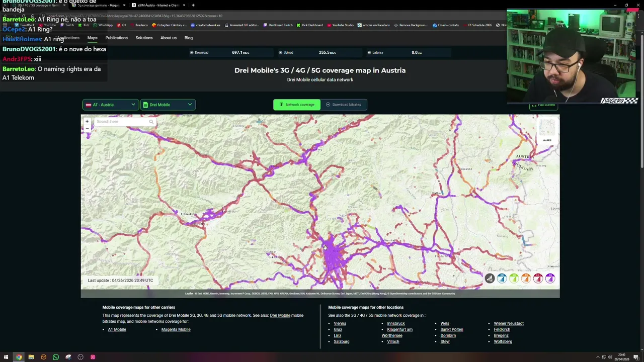Open the Windows Start menu
The image size is (644, 362).
pyautogui.click(x=6, y=357)
